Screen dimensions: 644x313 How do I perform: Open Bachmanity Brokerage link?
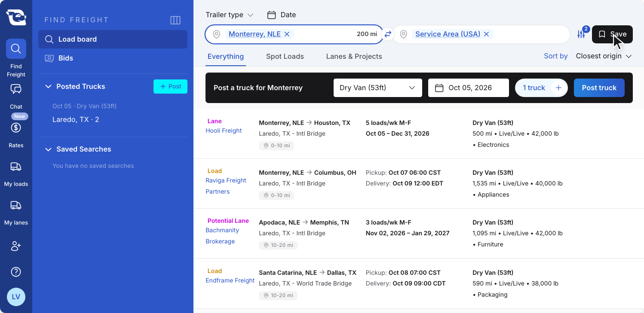(x=222, y=236)
